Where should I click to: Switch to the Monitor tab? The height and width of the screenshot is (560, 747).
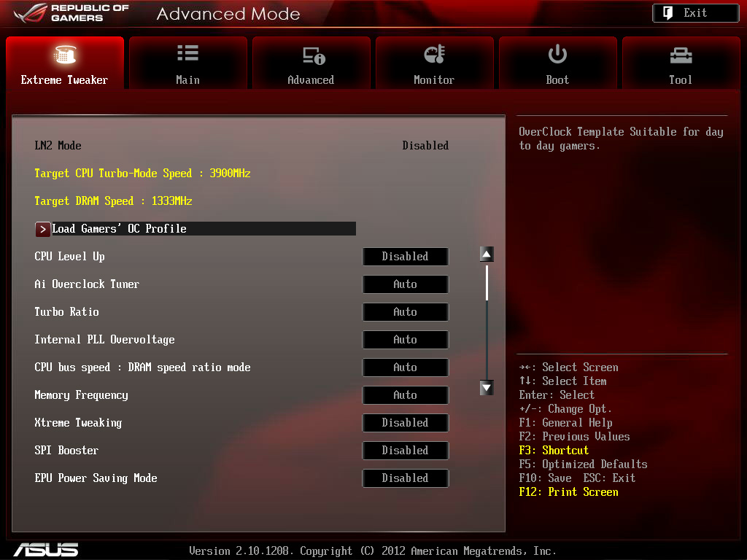(435, 63)
